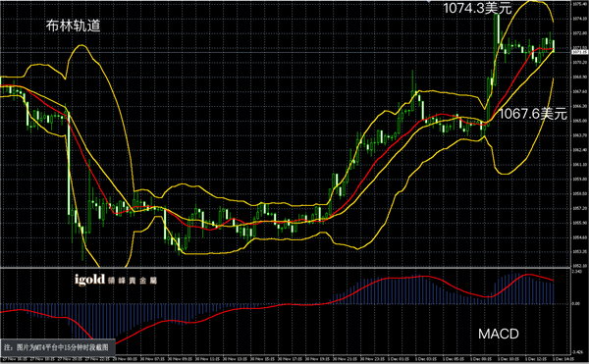This screenshot has width=589, height=364.
Task: Click the MACD indicator label
Action: coord(499,334)
